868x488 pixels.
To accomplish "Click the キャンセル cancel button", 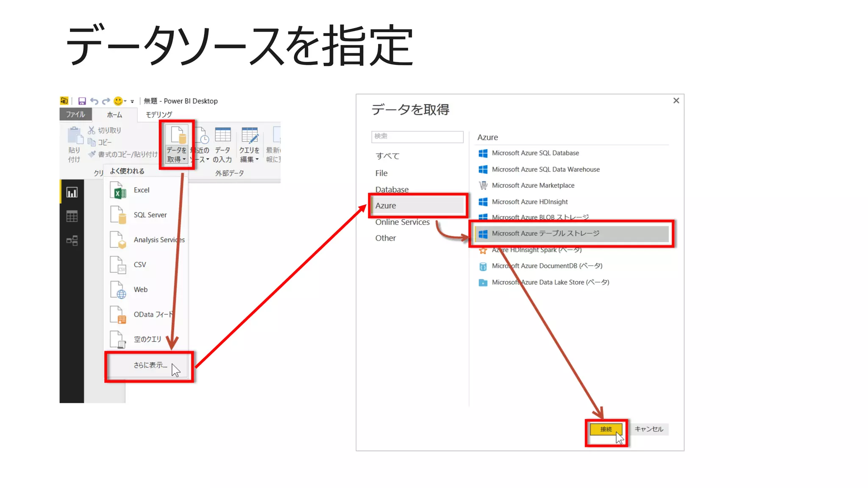I will (x=649, y=430).
